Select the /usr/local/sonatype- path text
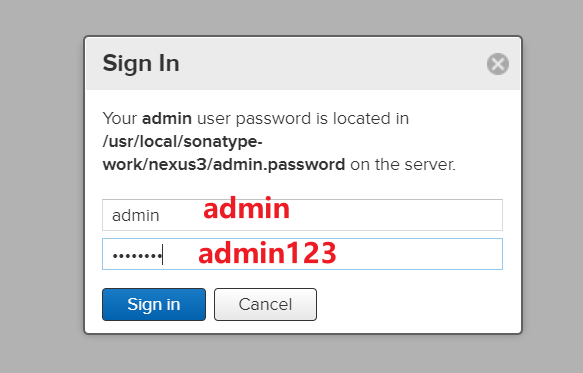 click(183, 141)
